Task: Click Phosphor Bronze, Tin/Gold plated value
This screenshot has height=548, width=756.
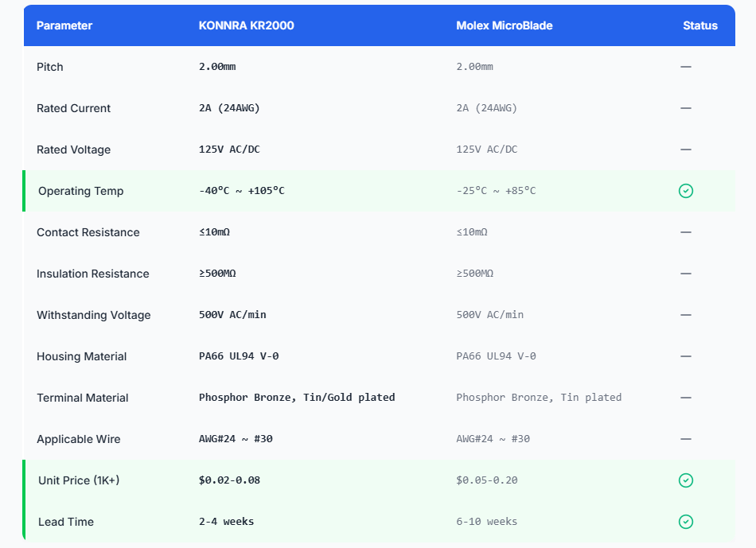Action: (297, 398)
